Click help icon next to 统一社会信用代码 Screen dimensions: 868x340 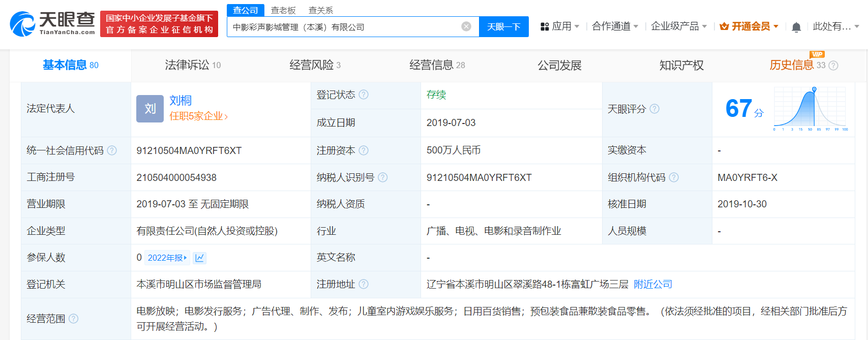(x=112, y=150)
